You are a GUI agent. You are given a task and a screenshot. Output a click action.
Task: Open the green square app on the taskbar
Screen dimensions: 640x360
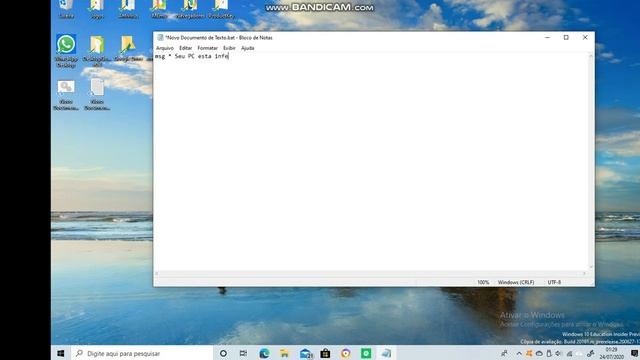tap(366, 353)
